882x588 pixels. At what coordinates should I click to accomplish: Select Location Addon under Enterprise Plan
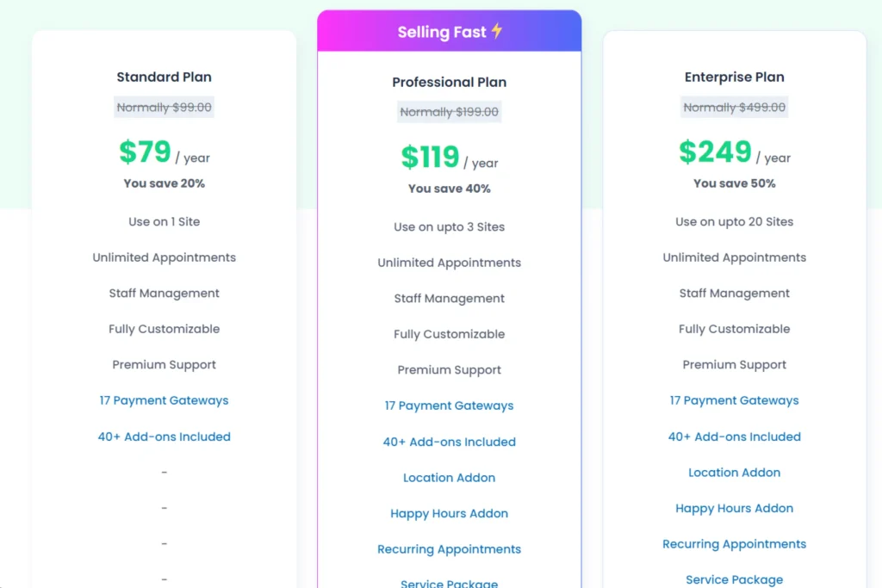tap(734, 473)
